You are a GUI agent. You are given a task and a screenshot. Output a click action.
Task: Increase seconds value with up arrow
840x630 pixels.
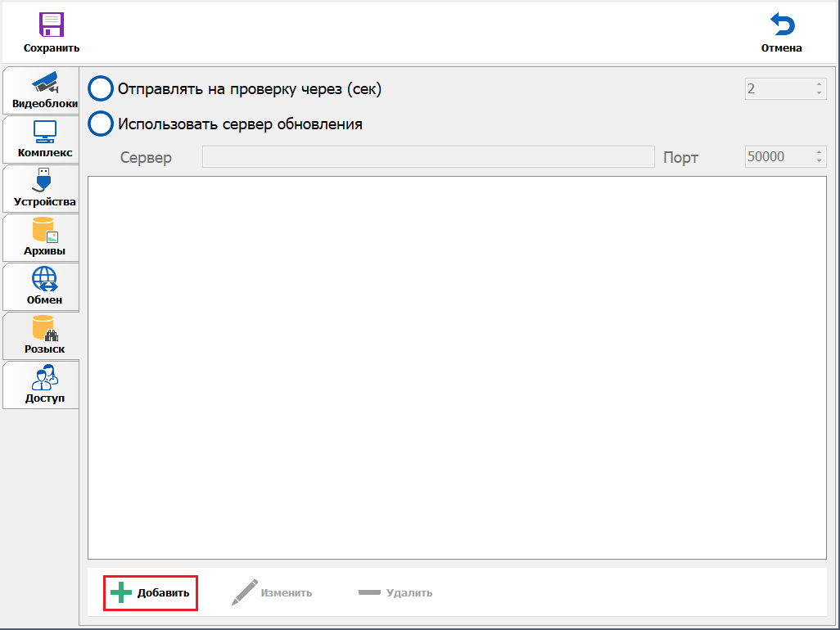[819, 83]
